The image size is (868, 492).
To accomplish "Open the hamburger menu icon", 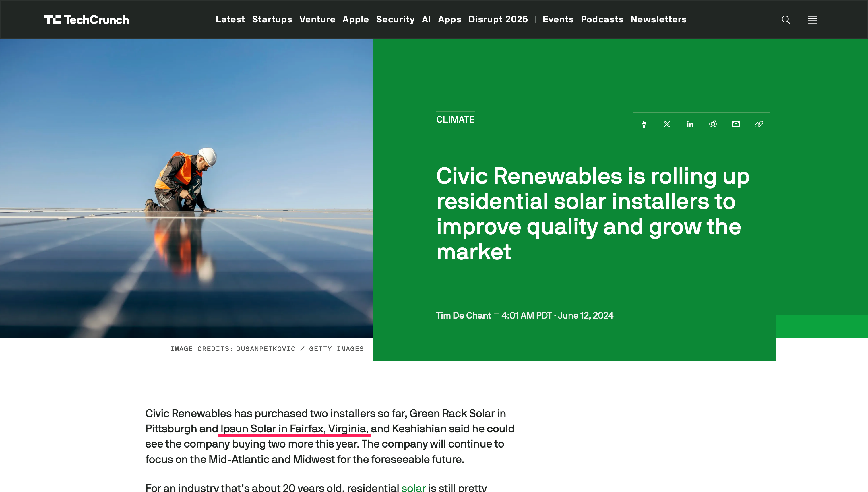I will tap(812, 20).
